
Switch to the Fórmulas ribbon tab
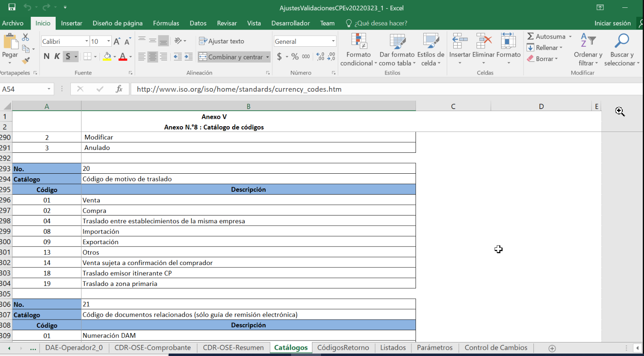point(166,23)
